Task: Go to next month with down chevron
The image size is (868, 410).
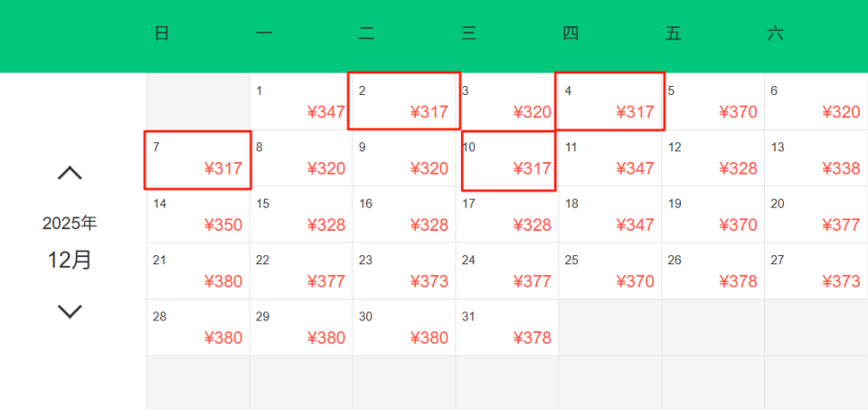Action: point(70,311)
